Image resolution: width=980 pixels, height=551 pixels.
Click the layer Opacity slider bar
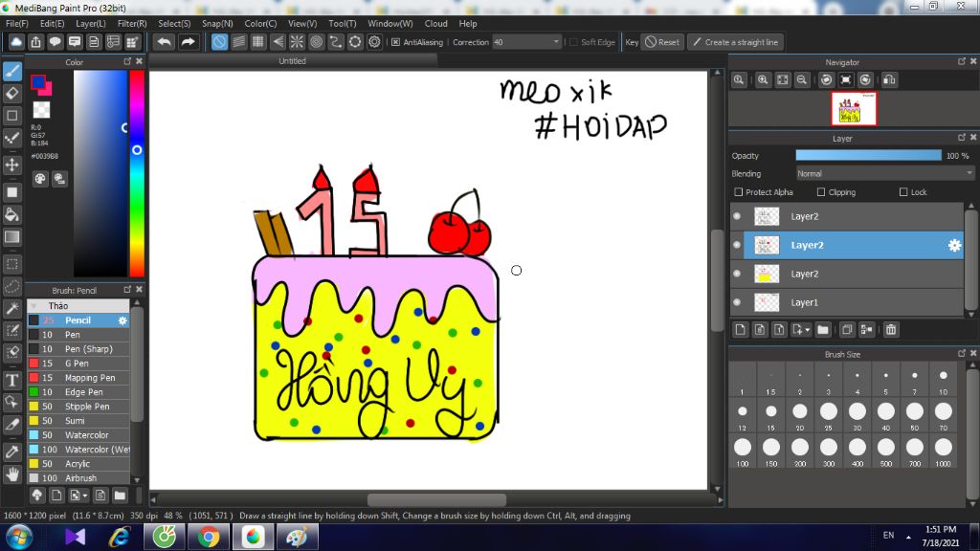(x=868, y=155)
